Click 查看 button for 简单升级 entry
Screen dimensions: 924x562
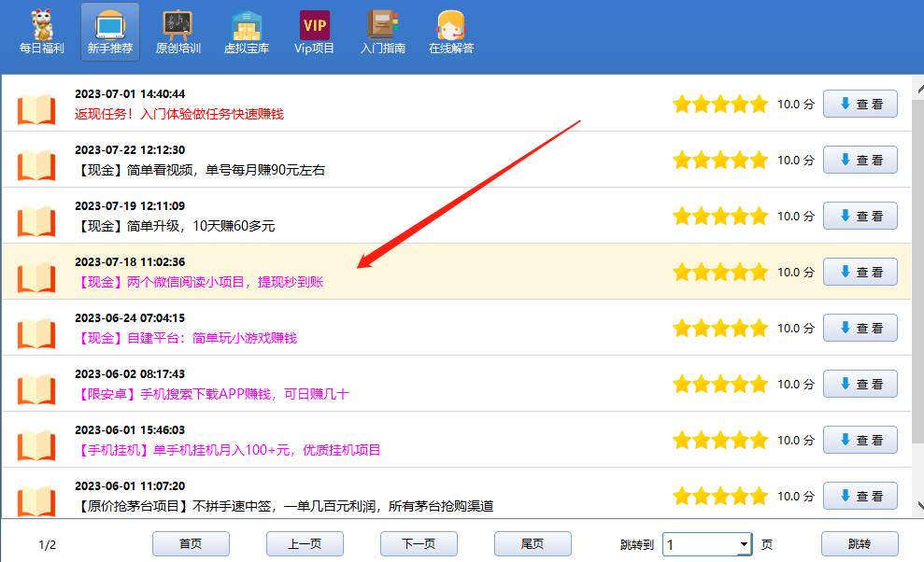pyautogui.click(x=860, y=216)
